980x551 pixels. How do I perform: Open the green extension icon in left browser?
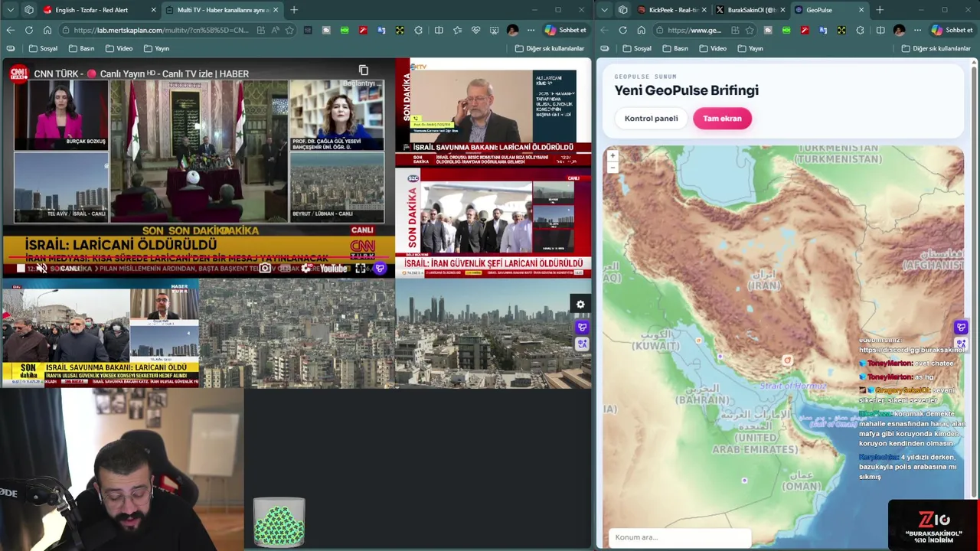pyautogui.click(x=345, y=30)
